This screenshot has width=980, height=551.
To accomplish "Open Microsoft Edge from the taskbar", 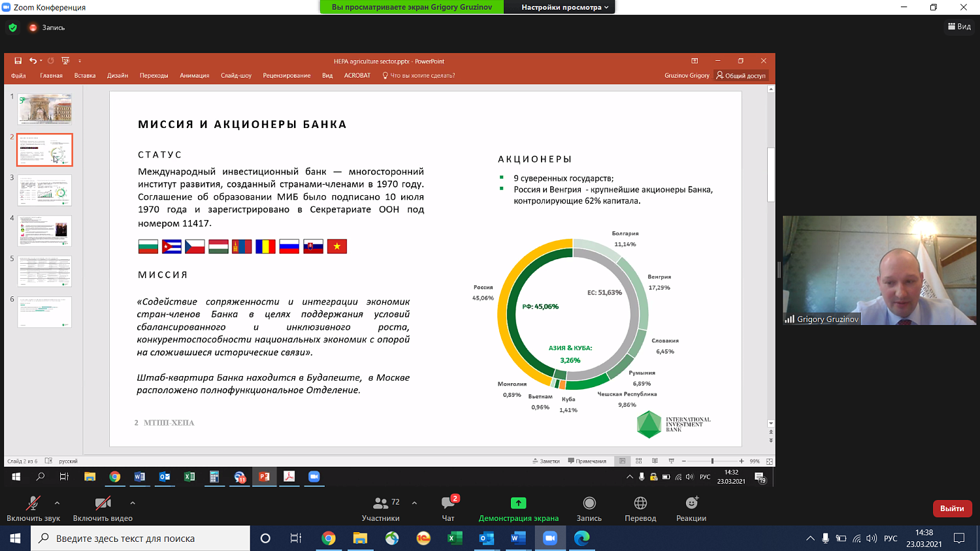I will coord(581,538).
